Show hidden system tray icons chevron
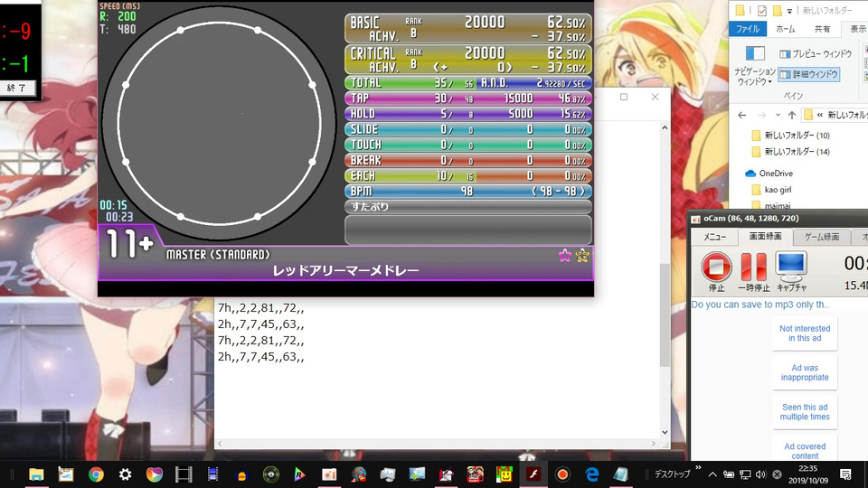 (712, 474)
